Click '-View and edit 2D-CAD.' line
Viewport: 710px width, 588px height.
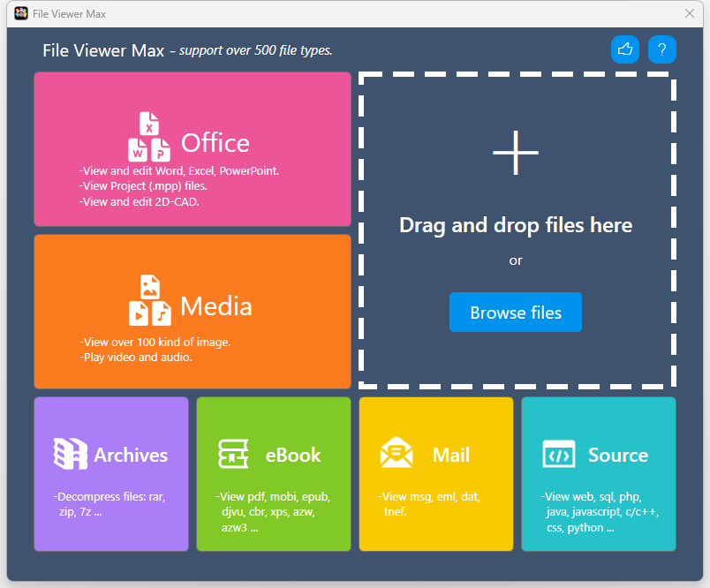[139, 202]
